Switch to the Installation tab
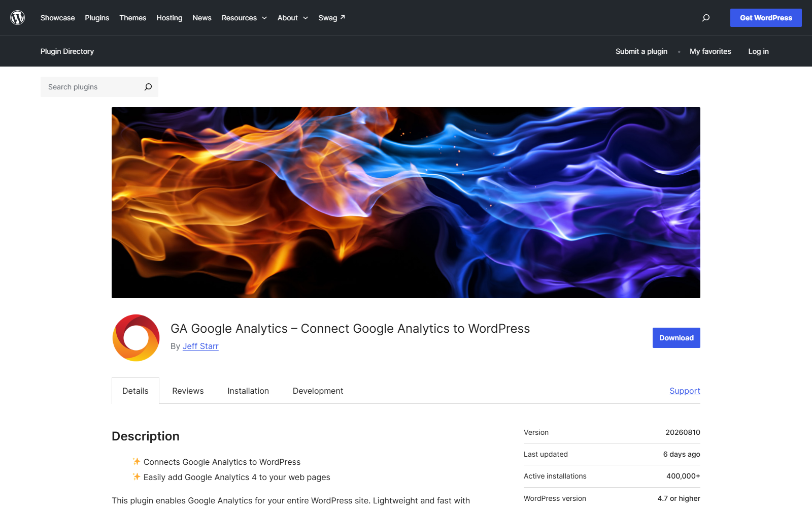 click(x=248, y=391)
